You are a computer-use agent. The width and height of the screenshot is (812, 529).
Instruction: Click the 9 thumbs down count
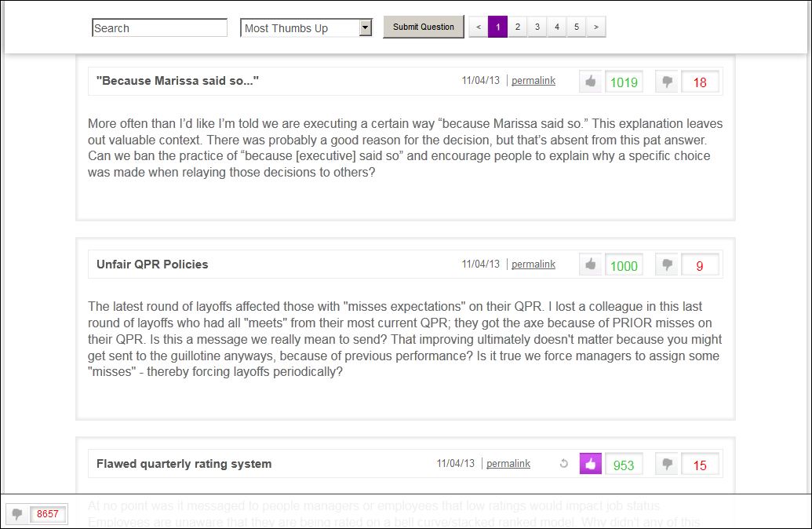click(700, 265)
